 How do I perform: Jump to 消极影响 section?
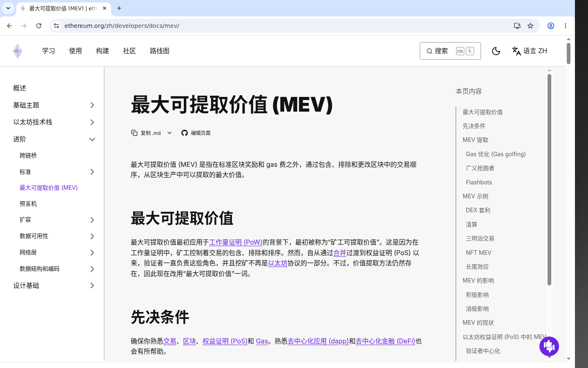click(477, 309)
